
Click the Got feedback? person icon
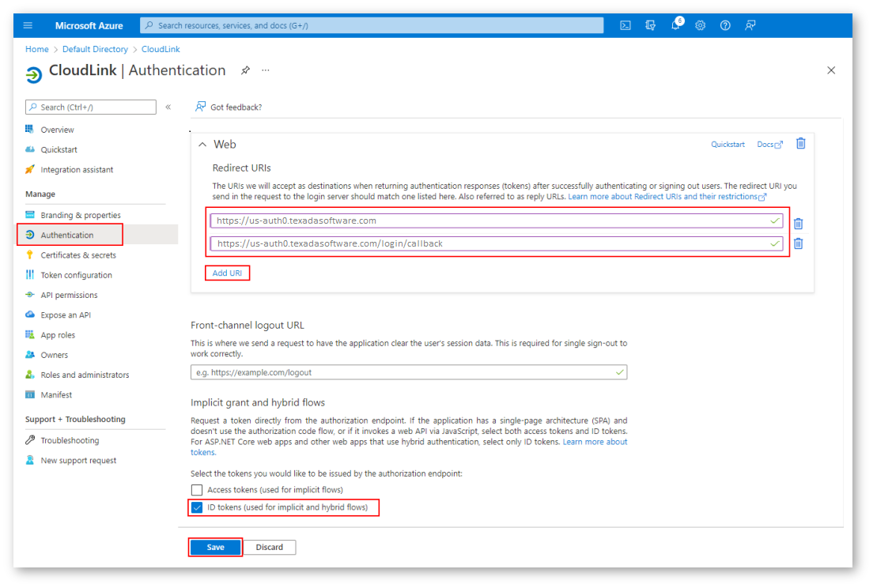(200, 107)
